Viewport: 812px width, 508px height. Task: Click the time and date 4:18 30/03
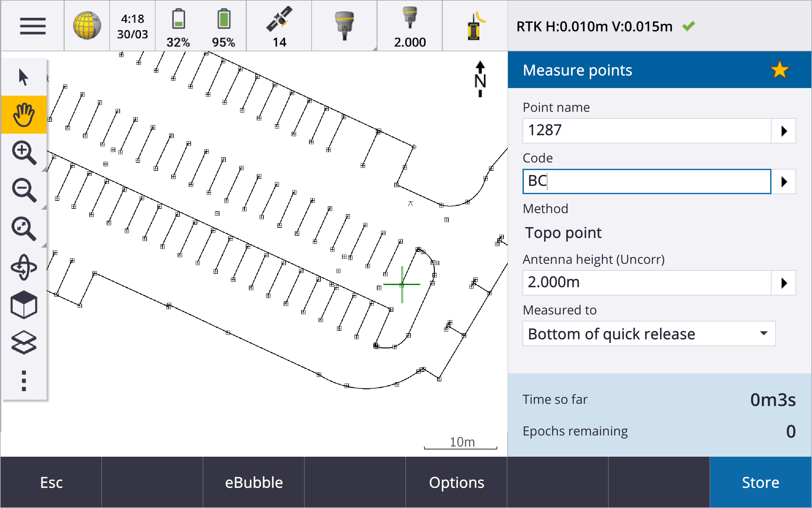(132, 26)
